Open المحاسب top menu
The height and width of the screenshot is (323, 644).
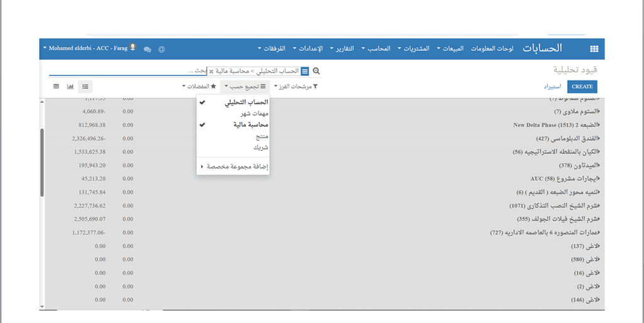[376, 48]
